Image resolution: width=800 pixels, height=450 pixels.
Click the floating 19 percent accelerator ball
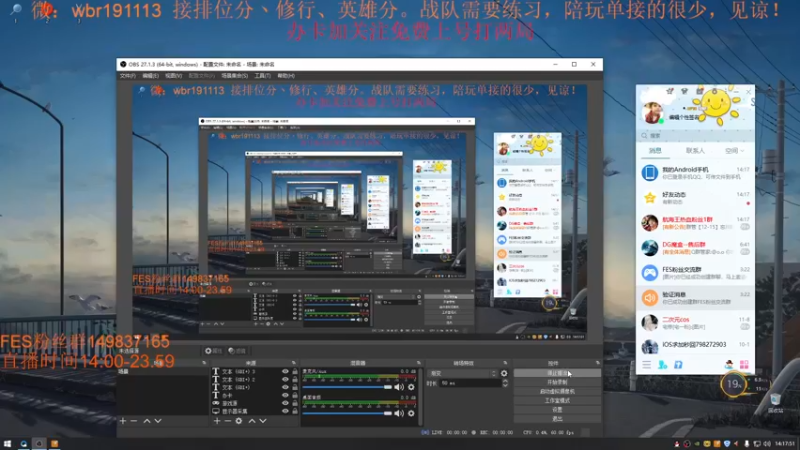coord(733,384)
